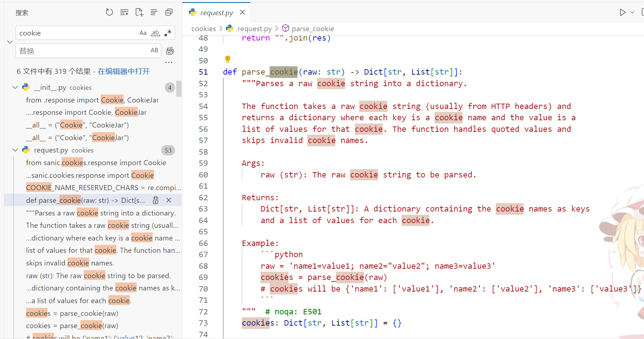Refresh the search results

click(x=109, y=12)
